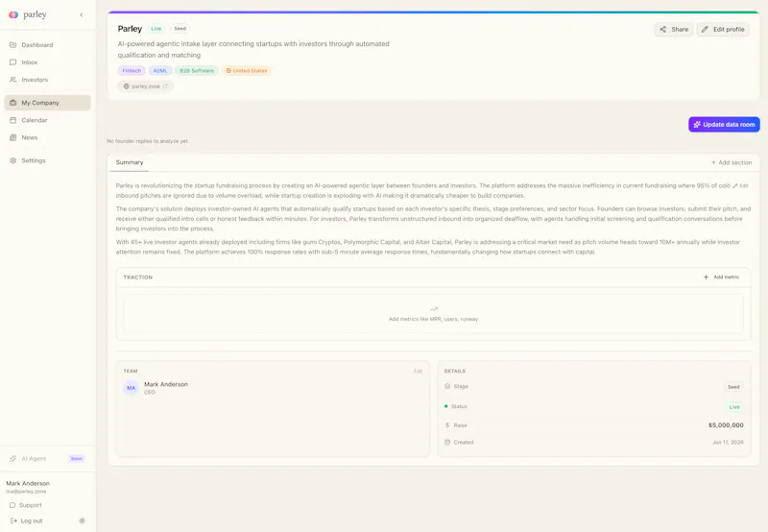The height and width of the screenshot is (532, 768).
Task: Click the Investors people icon
Action: (13, 80)
